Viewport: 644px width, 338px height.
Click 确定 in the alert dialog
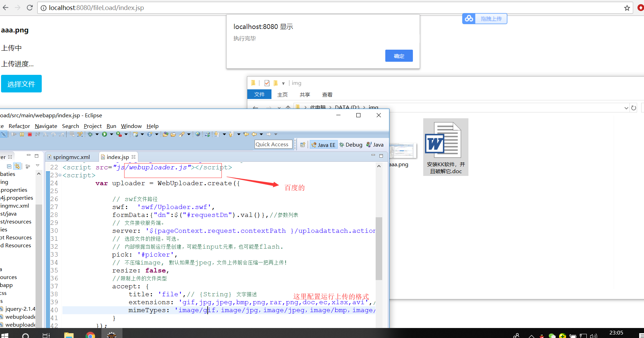pos(399,56)
